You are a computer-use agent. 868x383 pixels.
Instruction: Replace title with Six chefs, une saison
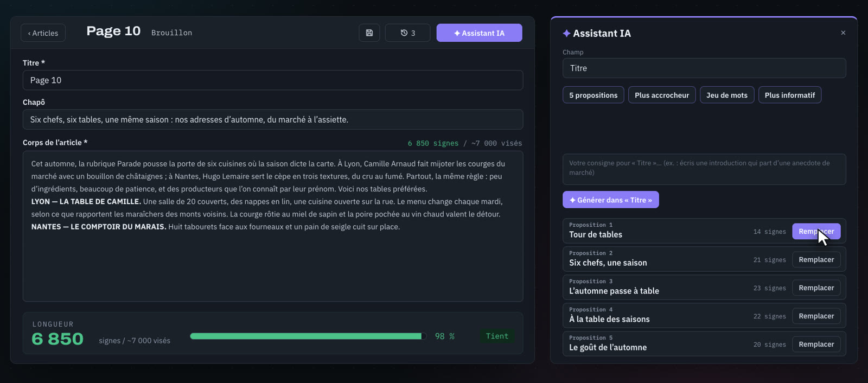816,259
